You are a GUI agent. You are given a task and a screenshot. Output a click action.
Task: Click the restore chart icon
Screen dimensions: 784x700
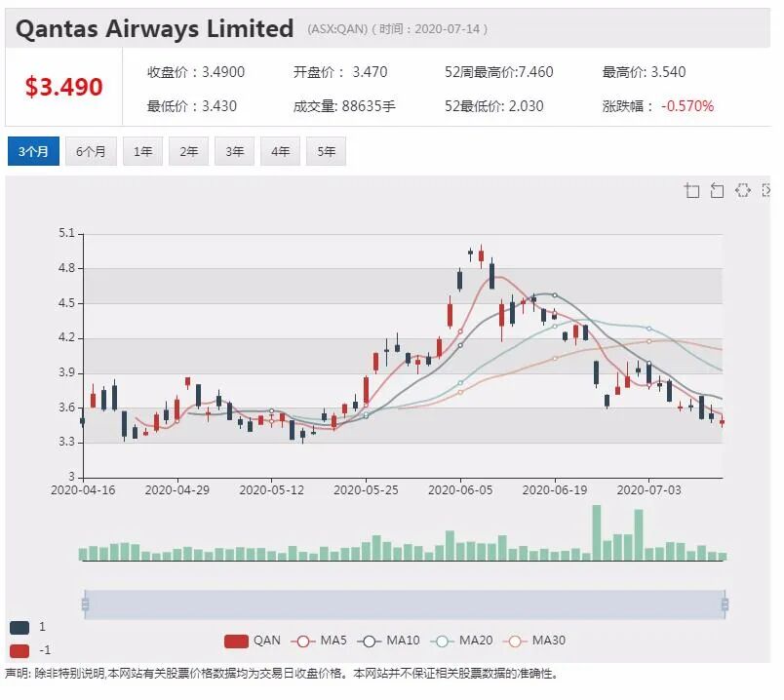point(743,190)
